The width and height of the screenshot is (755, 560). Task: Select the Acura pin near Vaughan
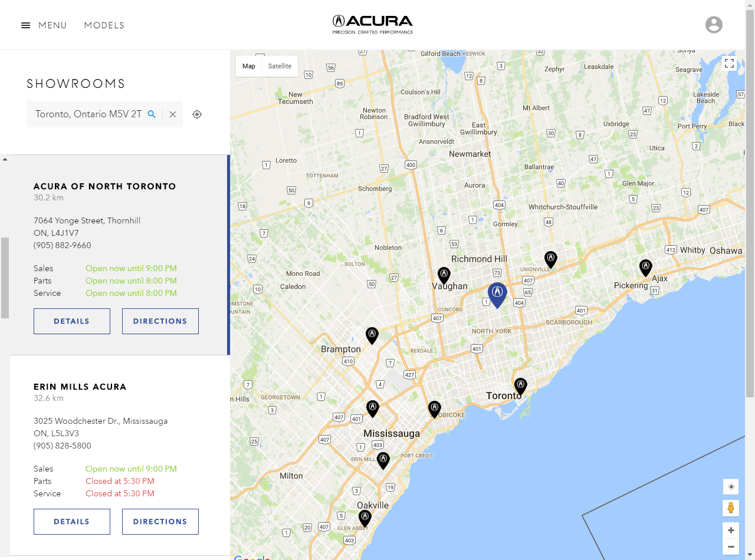coord(444,275)
